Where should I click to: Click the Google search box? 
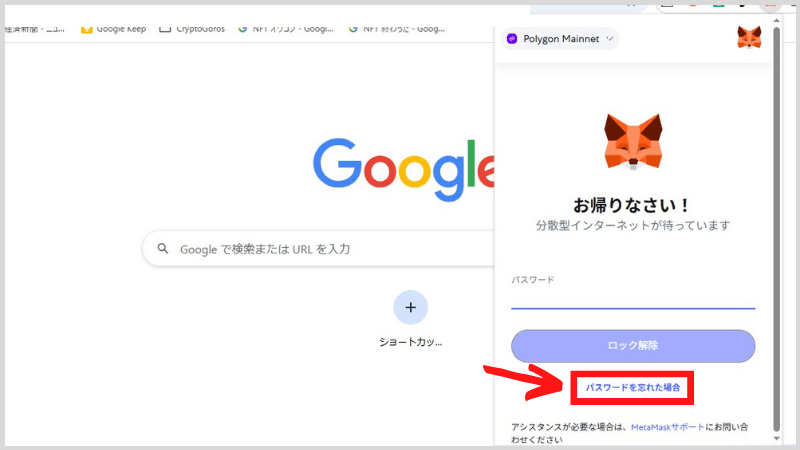(319, 249)
